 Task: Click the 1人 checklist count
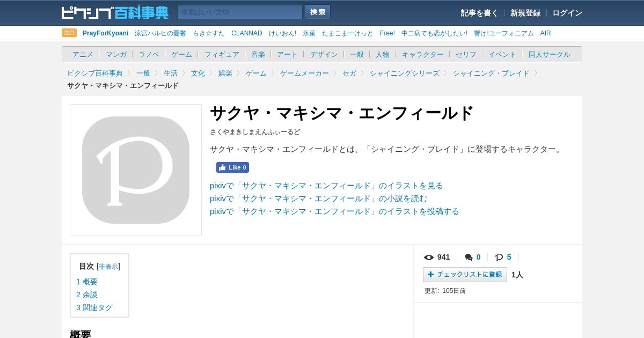click(517, 275)
